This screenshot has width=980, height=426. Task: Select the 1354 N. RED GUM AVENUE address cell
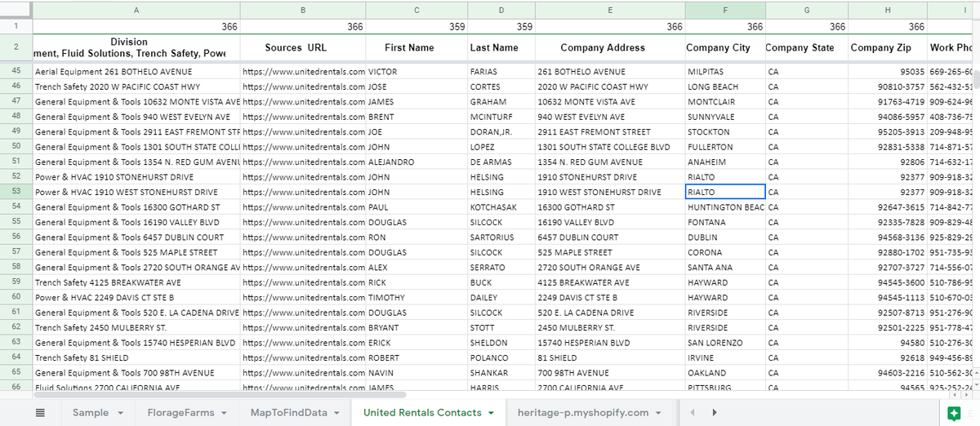610,162
